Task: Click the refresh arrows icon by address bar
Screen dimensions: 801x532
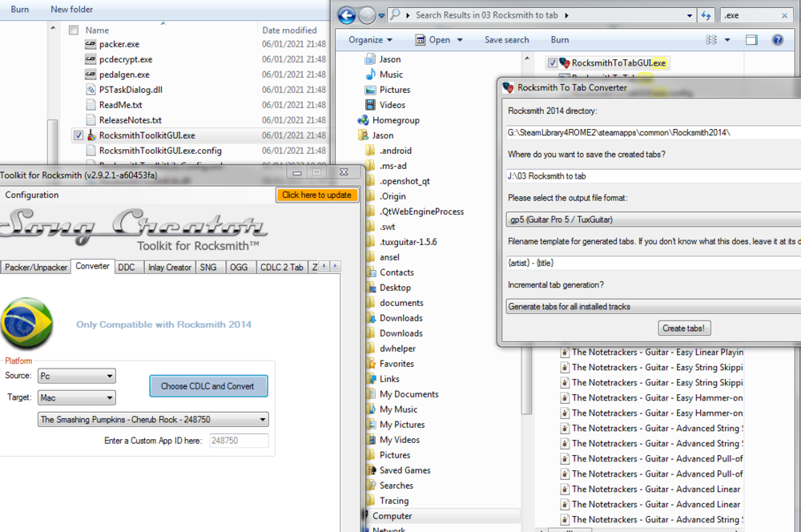Action: (706, 14)
